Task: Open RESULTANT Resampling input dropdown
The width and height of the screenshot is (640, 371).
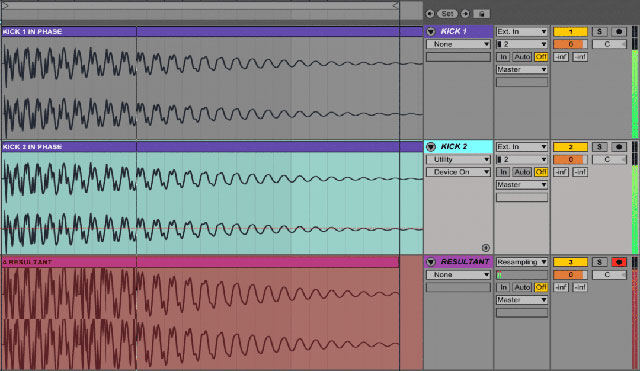Action: click(522, 262)
